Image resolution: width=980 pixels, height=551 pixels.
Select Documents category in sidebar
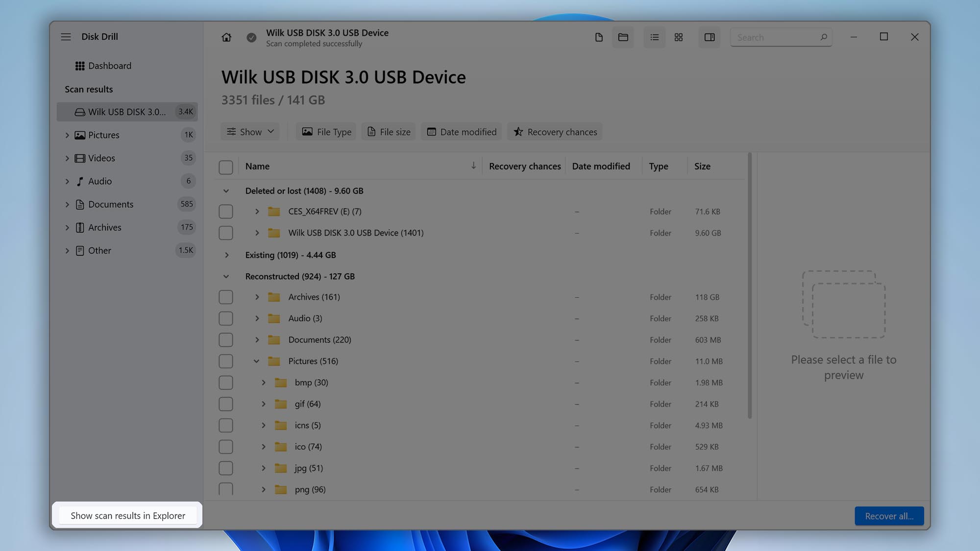point(127,204)
